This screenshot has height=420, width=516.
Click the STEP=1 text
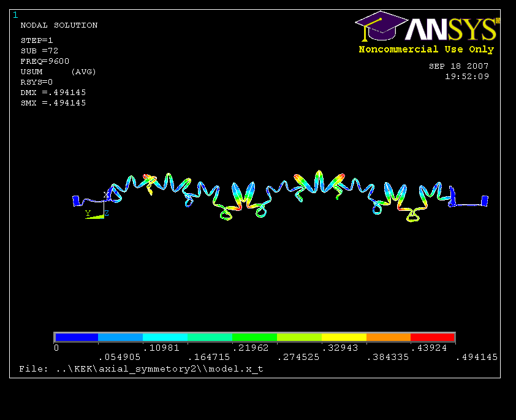point(37,40)
